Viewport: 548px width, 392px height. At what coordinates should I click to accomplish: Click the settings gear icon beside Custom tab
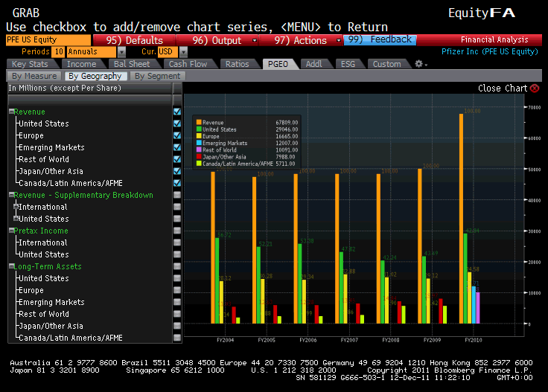(x=418, y=64)
